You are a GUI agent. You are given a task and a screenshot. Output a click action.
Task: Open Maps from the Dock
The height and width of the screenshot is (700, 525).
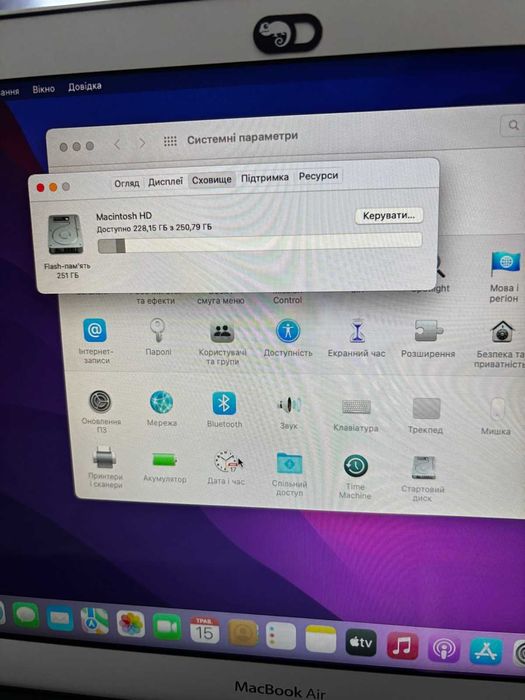(95, 621)
